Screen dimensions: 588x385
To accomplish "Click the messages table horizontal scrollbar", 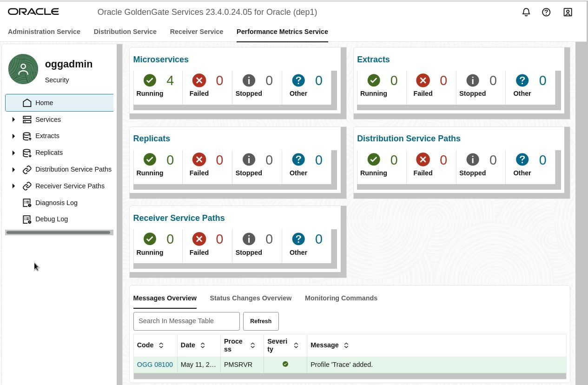I will [x=350, y=376].
